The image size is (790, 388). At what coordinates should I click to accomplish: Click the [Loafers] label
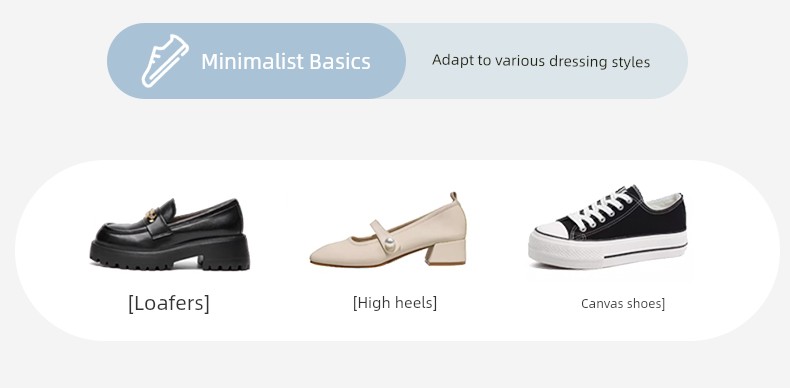coord(169,303)
